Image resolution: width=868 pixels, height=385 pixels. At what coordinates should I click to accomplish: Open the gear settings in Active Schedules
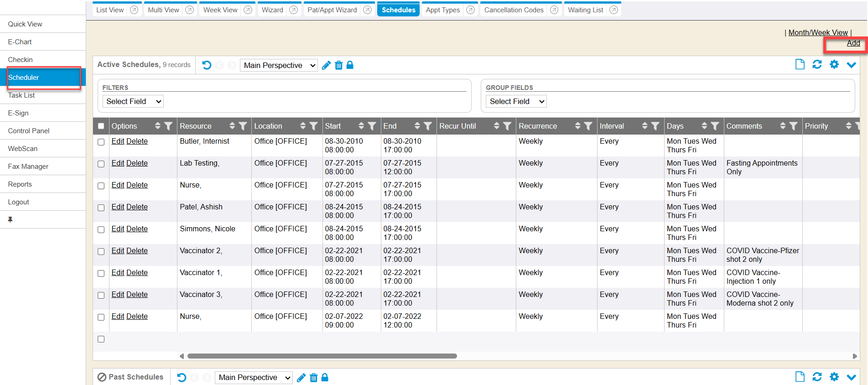click(834, 65)
